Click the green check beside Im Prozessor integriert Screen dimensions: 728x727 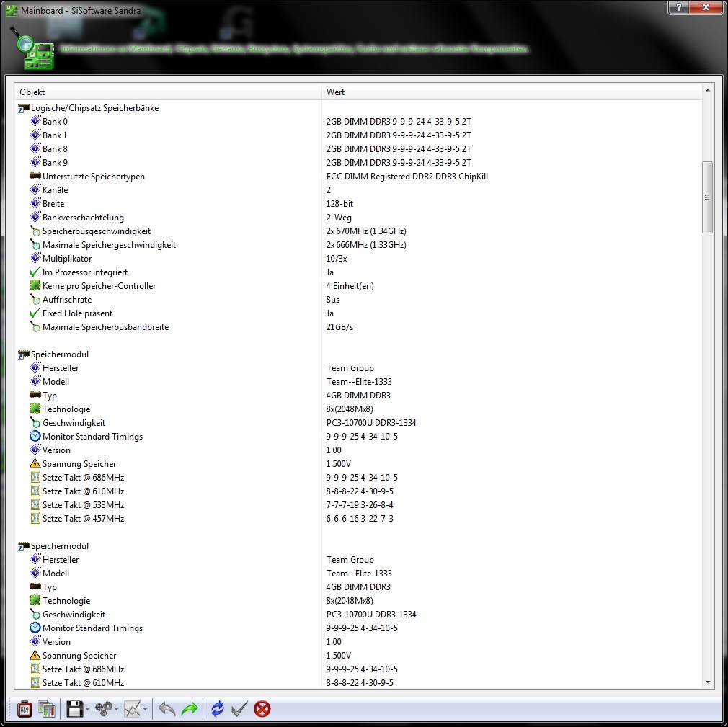pyautogui.click(x=35, y=272)
